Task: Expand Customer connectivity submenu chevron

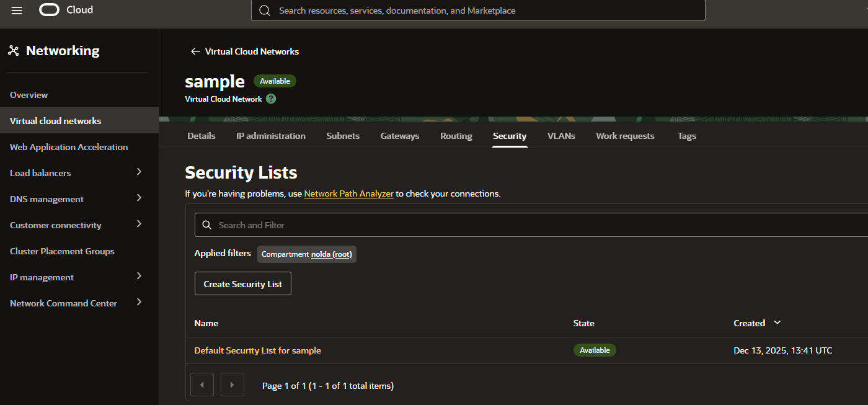Action: (x=139, y=224)
